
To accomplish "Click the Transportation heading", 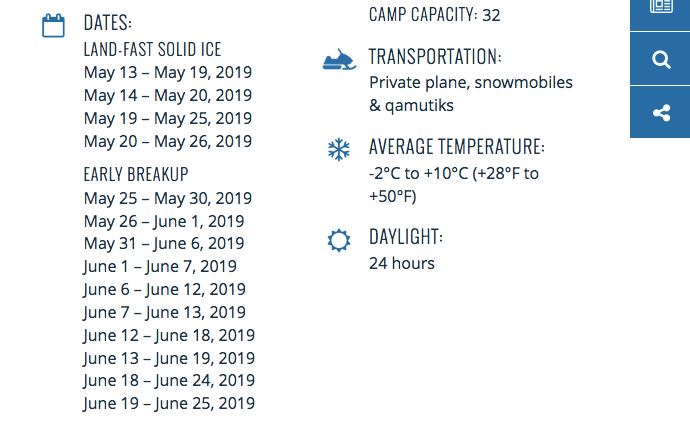I will [435, 56].
